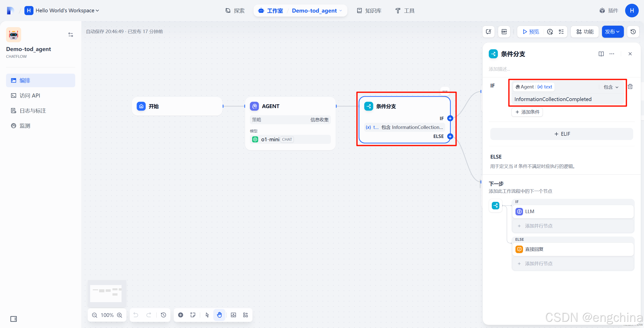644x328 pixels.
Task: Click organize nodes layout icon
Action: point(246,315)
